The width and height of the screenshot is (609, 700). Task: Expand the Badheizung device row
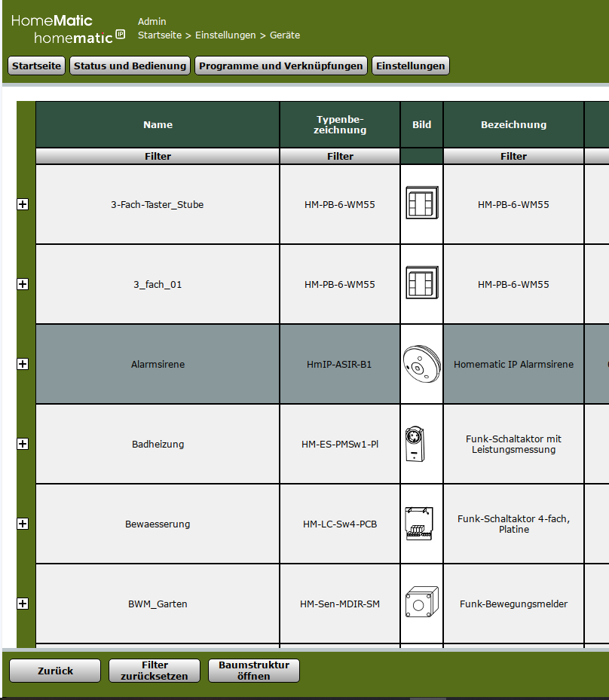(23, 445)
